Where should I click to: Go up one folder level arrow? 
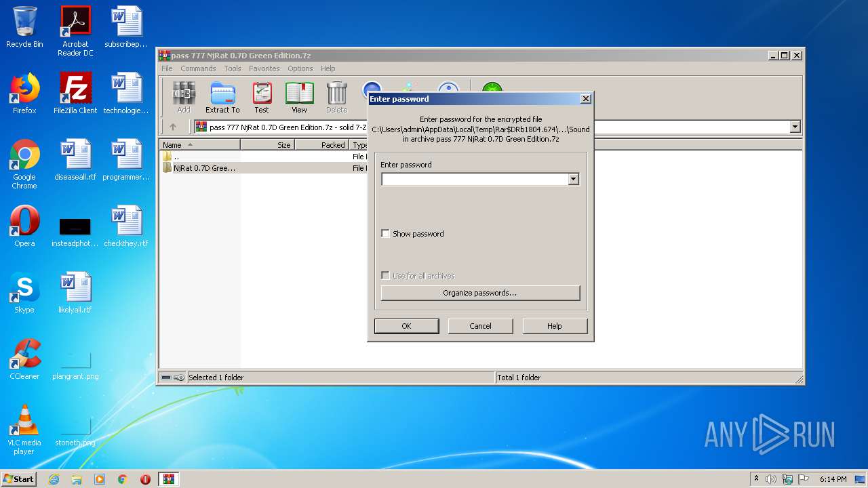[173, 127]
